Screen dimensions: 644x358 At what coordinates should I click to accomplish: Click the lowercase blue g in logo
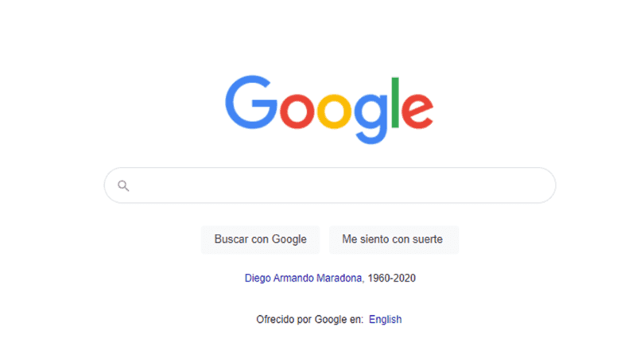click(370, 119)
